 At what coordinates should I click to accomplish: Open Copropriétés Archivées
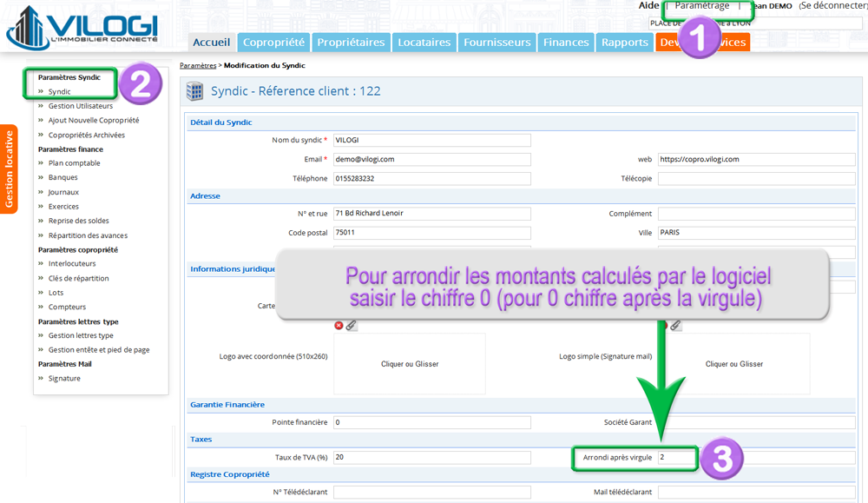[86, 136]
